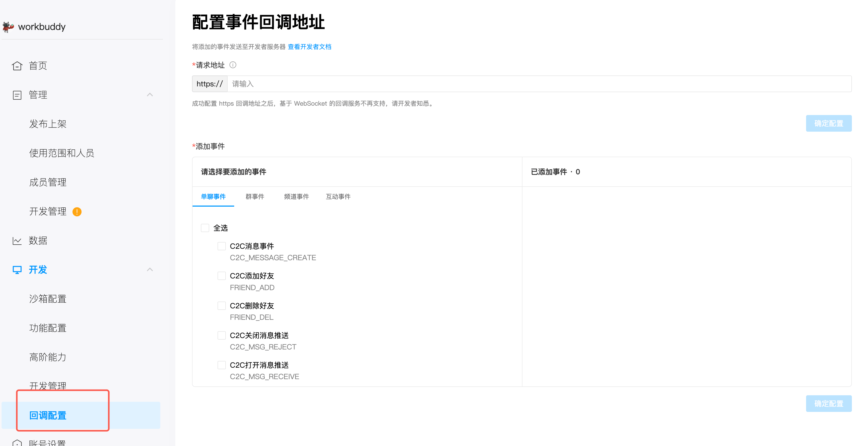This screenshot has width=868, height=446.
Task: Switch to the 群事件 tab
Action: (x=255, y=197)
